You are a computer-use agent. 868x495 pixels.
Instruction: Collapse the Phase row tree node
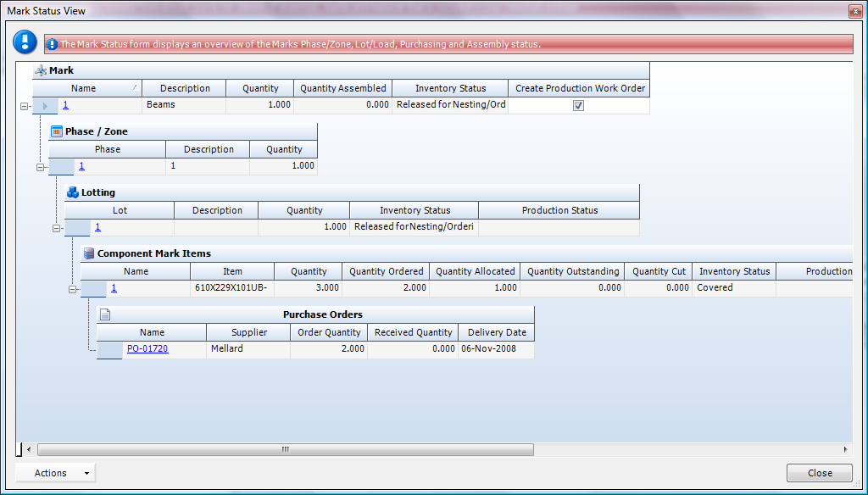tap(40, 167)
